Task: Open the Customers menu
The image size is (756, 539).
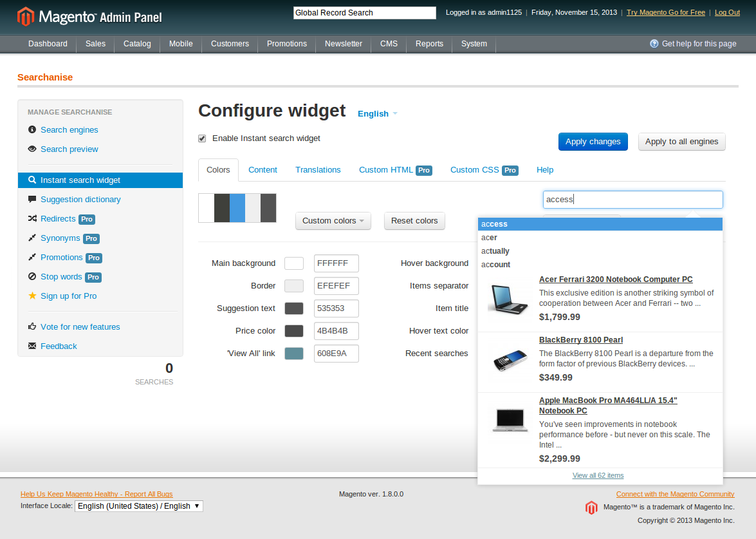Action: (230, 43)
